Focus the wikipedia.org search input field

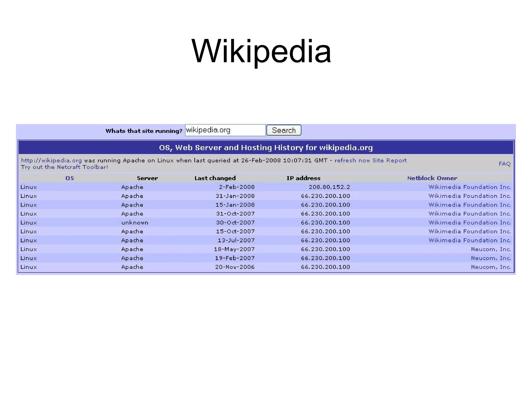click(225, 130)
